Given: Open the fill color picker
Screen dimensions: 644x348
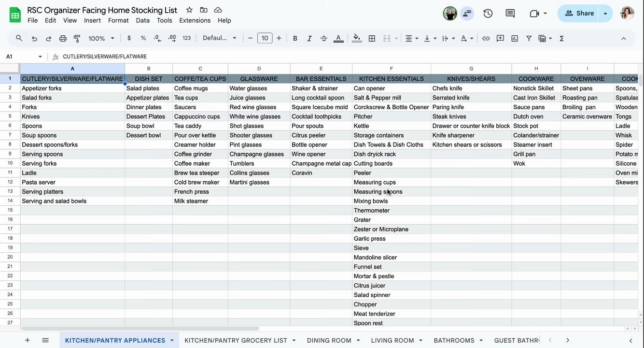Looking at the screenshot, I should click(x=357, y=38).
